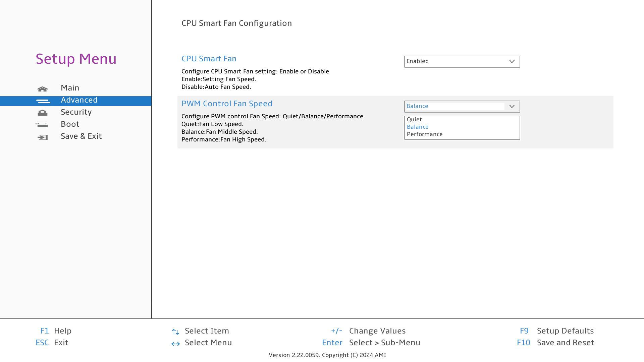The height and width of the screenshot is (362, 644).
Task: Click the chevron on the Enabled dropdown
Action: click(512, 61)
